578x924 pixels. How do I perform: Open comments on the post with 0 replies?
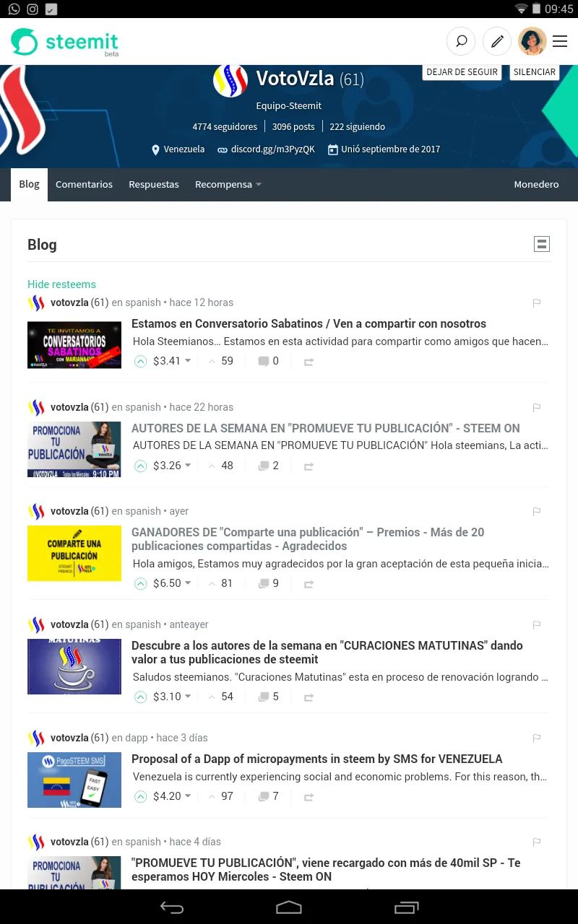point(268,361)
